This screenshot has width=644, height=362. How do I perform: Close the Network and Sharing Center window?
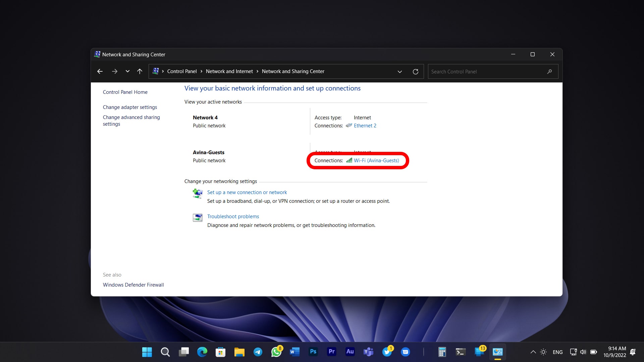pyautogui.click(x=552, y=54)
